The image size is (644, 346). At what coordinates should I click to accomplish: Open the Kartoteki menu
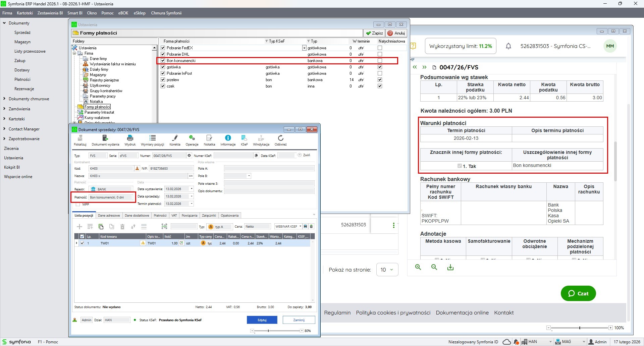tap(24, 13)
